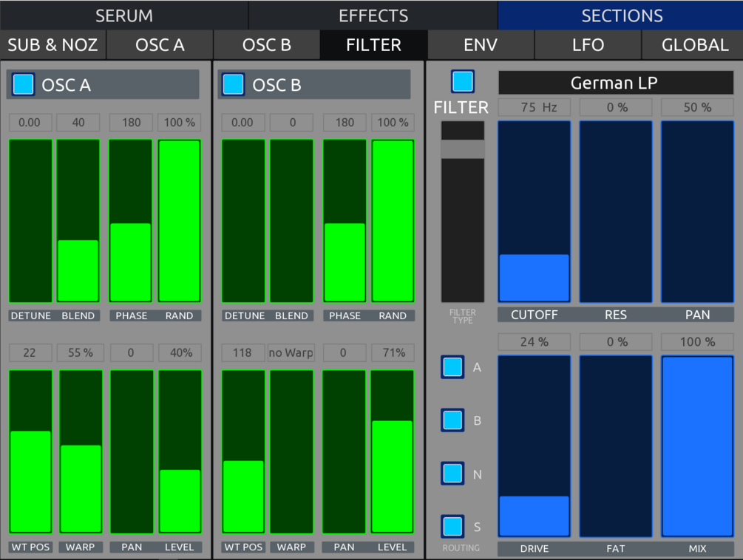Adjust the filter PAN slider
This screenshot has width=743, height=560.
(x=697, y=211)
